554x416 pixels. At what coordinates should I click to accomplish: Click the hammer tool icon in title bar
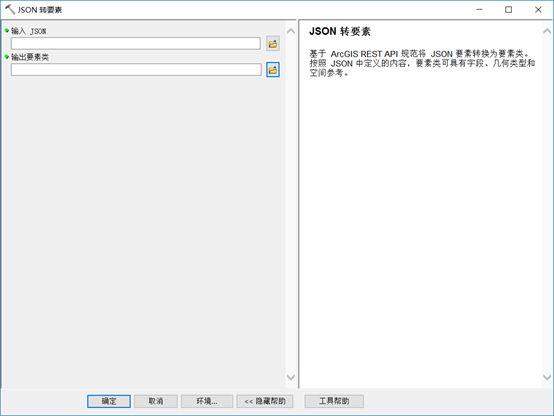(10, 10)
